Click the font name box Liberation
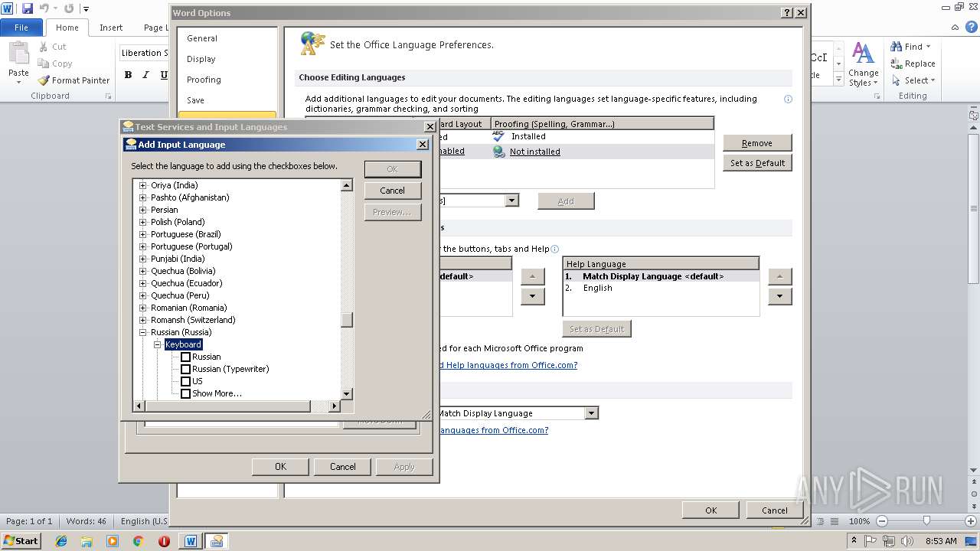The width and height of the screenshot is (980, 551). (x=144, y=53)
